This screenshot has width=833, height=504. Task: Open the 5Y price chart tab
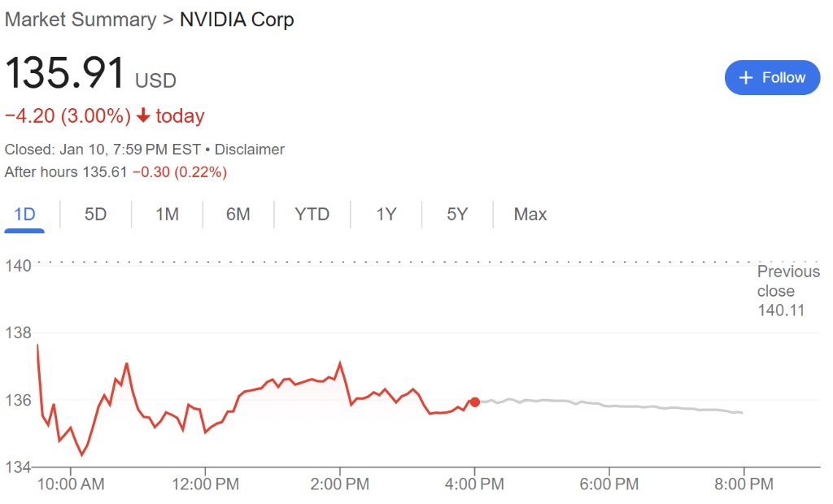point(457,215)
